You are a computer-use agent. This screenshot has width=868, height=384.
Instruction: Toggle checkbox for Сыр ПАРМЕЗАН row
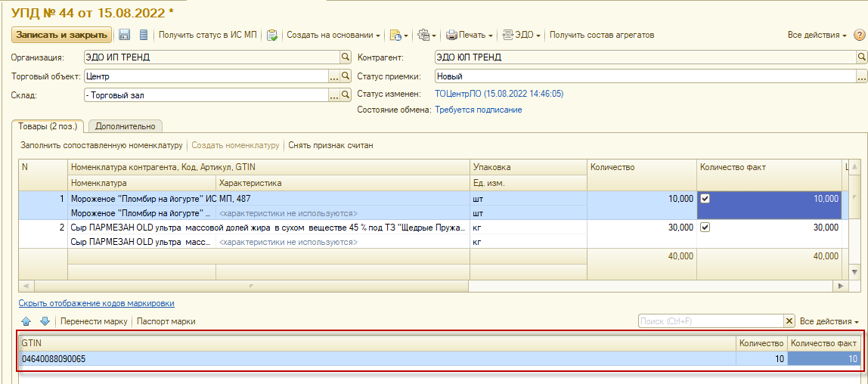705,228
